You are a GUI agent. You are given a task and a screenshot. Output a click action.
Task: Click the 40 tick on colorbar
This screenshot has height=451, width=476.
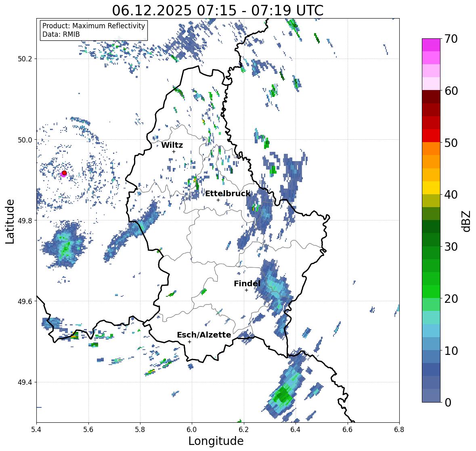click(x=451, y=195)
